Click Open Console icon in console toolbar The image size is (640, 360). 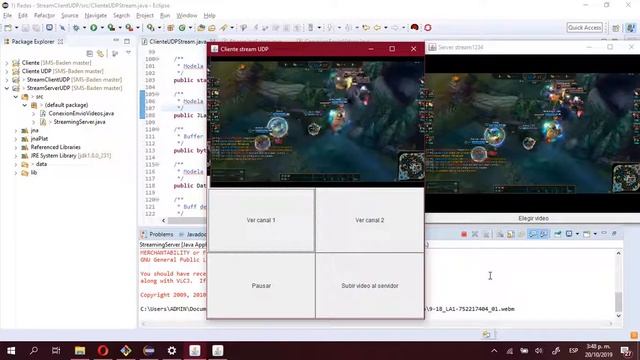[587, 234]
